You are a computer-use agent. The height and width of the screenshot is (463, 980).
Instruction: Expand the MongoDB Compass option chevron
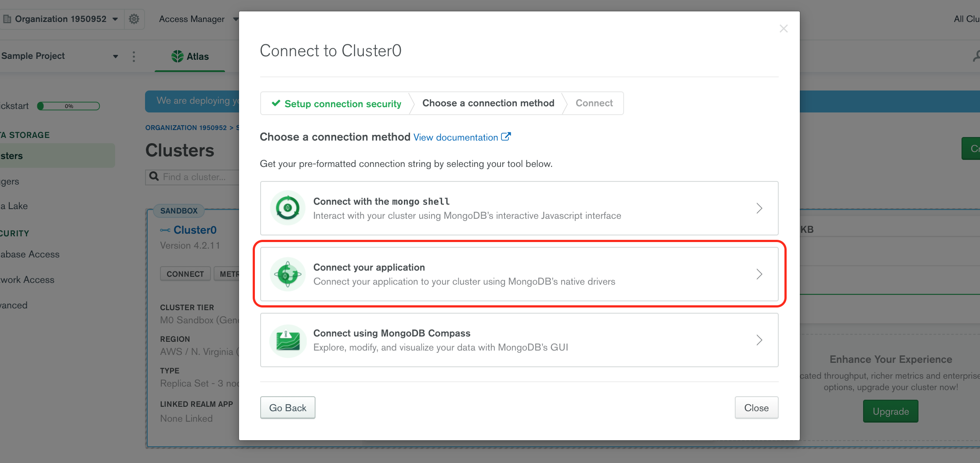pyautogui.click(x=759, y=340)
